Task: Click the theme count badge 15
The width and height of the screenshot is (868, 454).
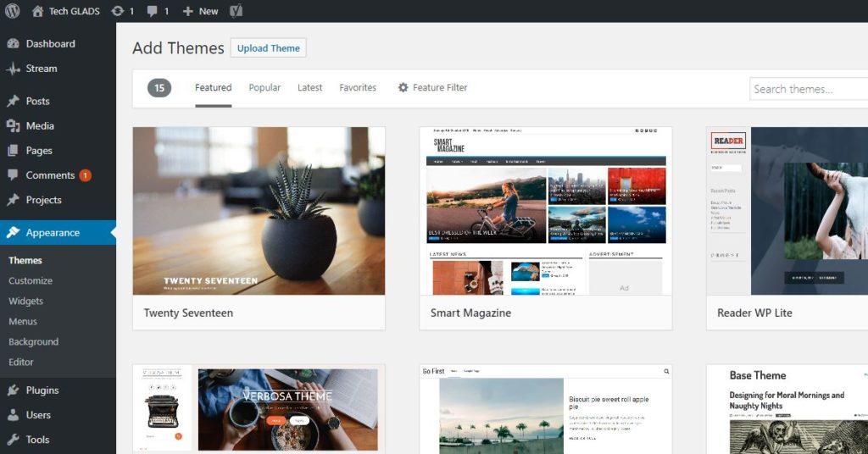Action: coord(159,87)
